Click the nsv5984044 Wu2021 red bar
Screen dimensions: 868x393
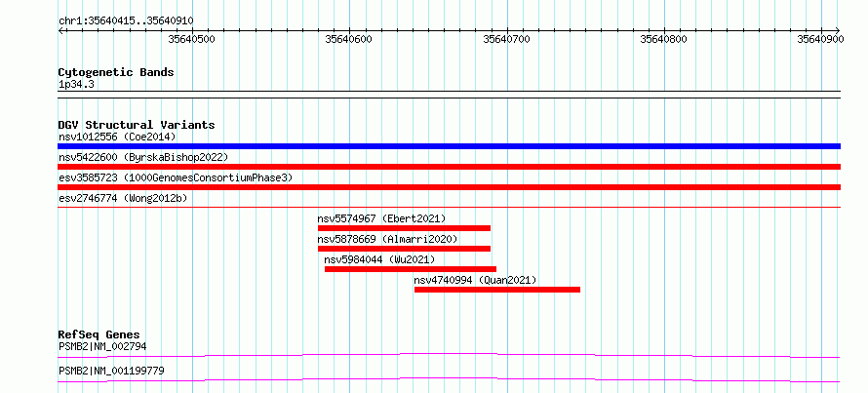[x=411, y=269]
